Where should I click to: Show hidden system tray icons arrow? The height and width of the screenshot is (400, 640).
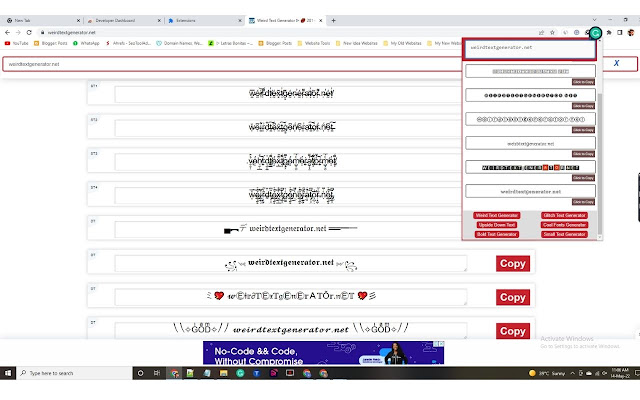coord(572,373)
